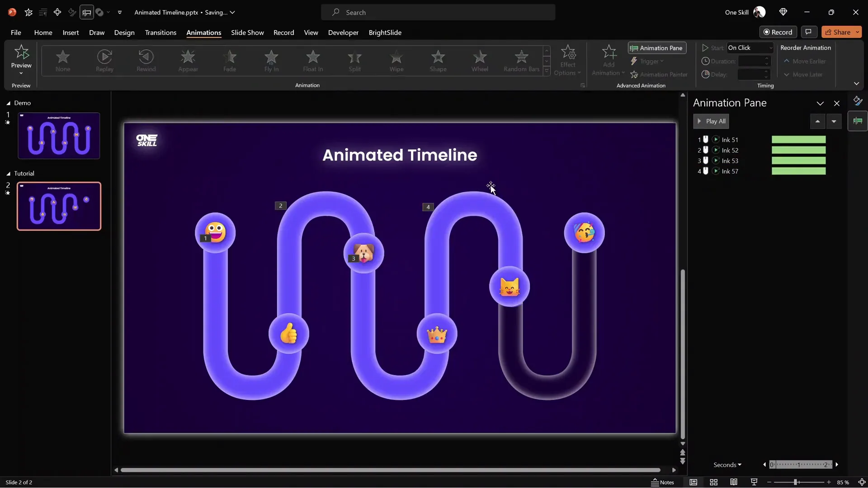Move animation up with arrow button
The image size is (868, 488).
(817, 121)
